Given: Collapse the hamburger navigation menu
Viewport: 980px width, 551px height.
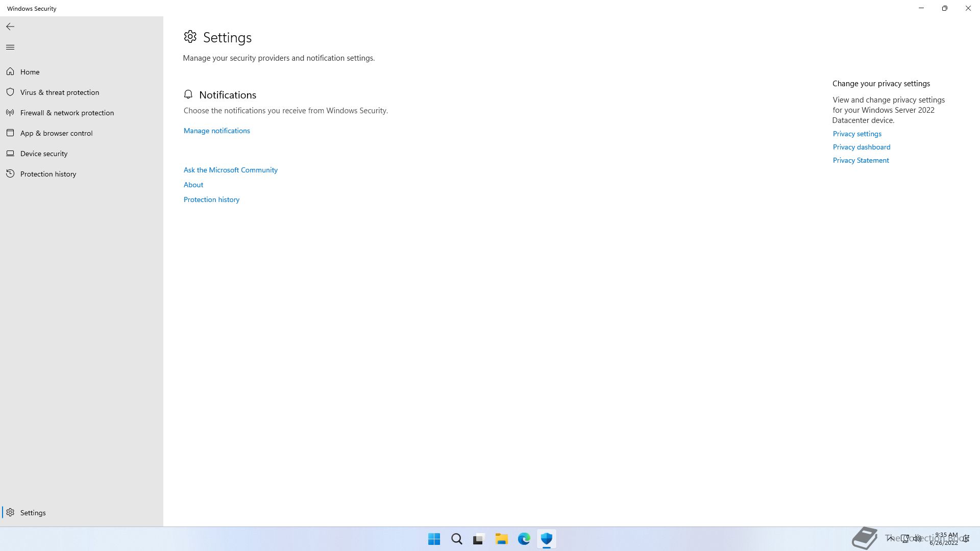Looking at the screenshot, I should (10, 47).
